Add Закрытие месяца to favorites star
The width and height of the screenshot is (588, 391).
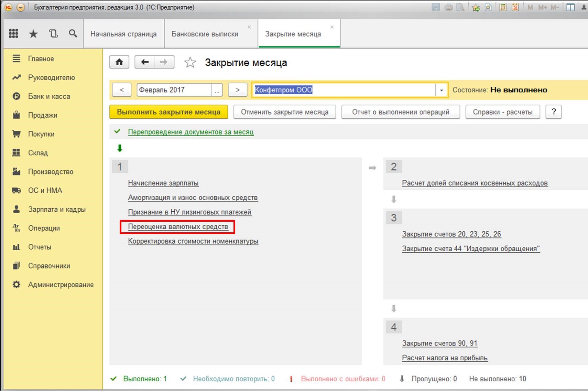(190, 63)
